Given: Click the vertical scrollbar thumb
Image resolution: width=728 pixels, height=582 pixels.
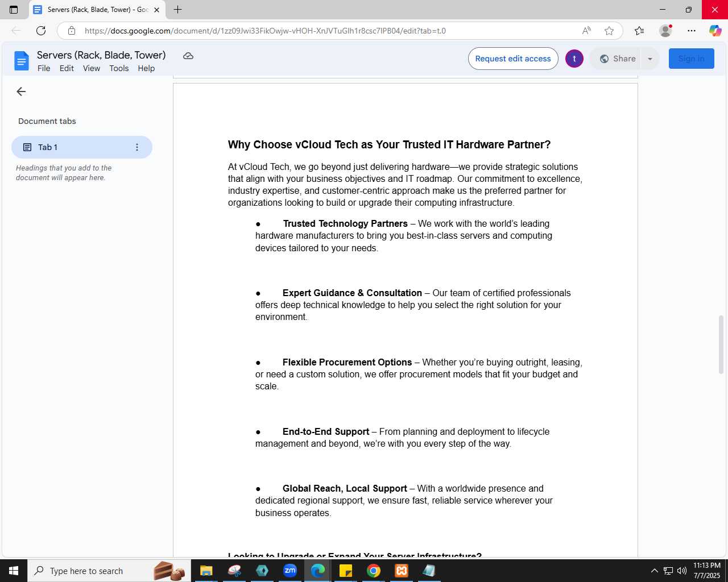Looking at the screenshot, I should tap(721, 344).
